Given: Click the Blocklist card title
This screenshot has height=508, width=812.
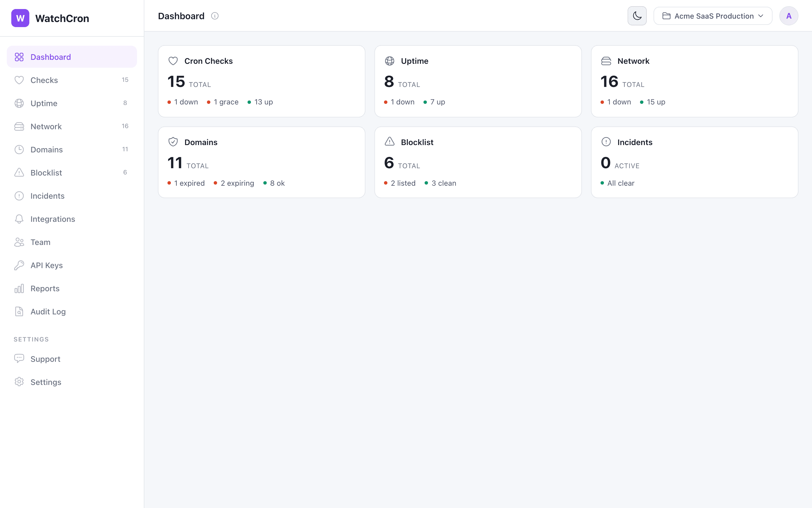Looking at the screenshot, I should tap(417, 143).
